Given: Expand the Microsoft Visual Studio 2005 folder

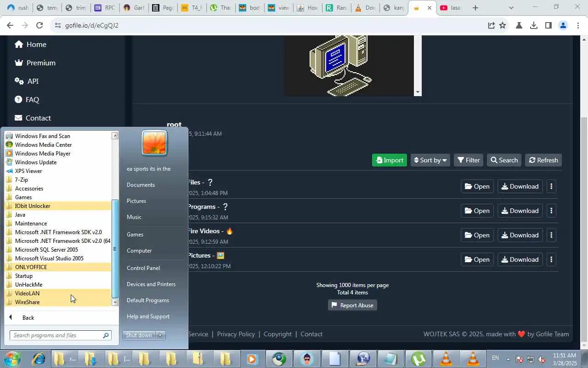Looking at the screenshot, I should 58,259.
